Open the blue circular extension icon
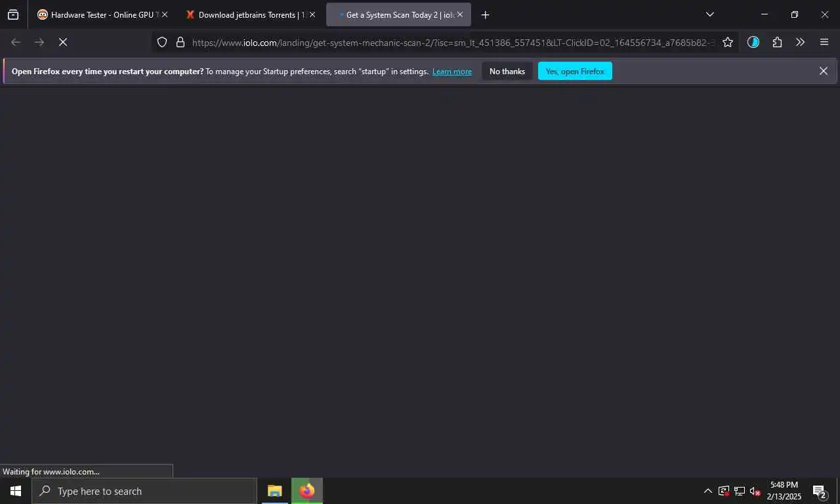 [753, 42]
